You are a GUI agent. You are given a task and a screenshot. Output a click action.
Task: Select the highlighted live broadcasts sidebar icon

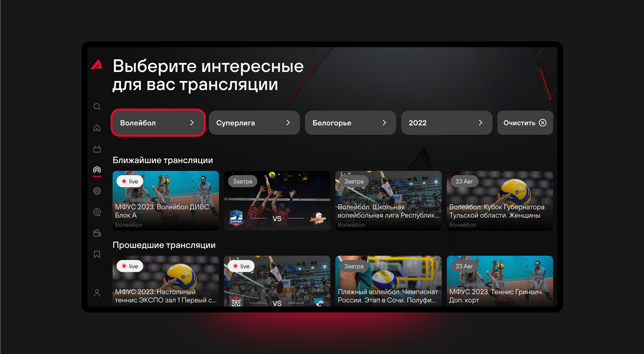[97, 170]
